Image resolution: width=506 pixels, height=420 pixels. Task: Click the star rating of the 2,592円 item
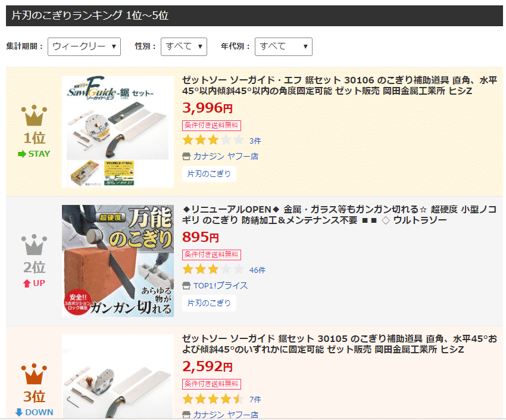tap(213, 399)
